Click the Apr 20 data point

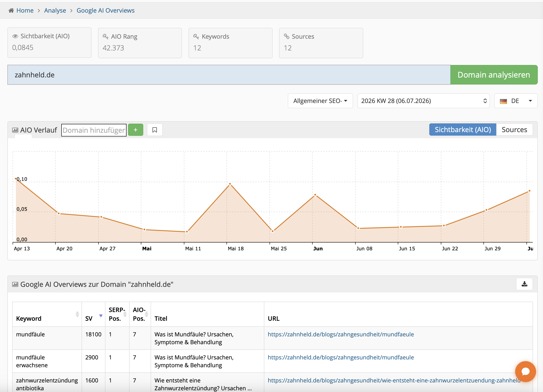pyautogui.click(x=59, y=213)
